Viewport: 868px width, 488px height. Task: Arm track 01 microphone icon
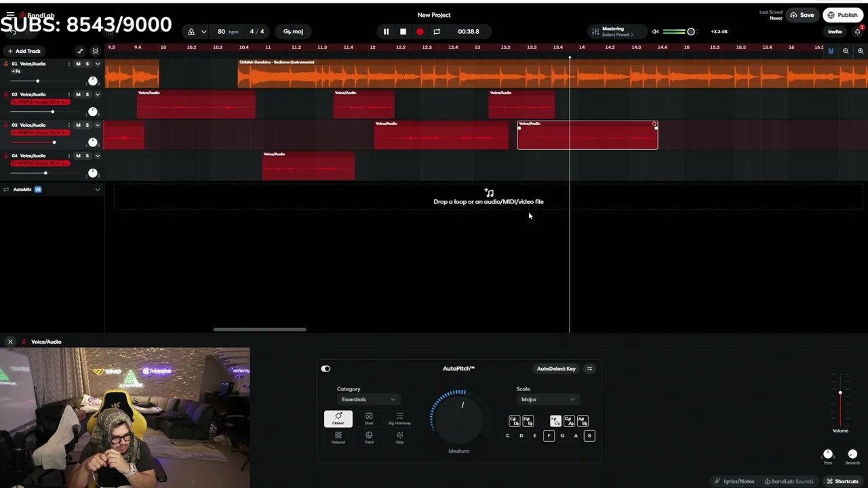pyautogui.click(x=6, y=64)
